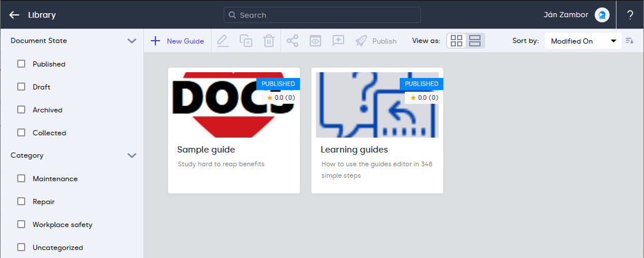Click the back arrow next to Library
This screenshot has height=258, width=644.
tap(14, 15)
